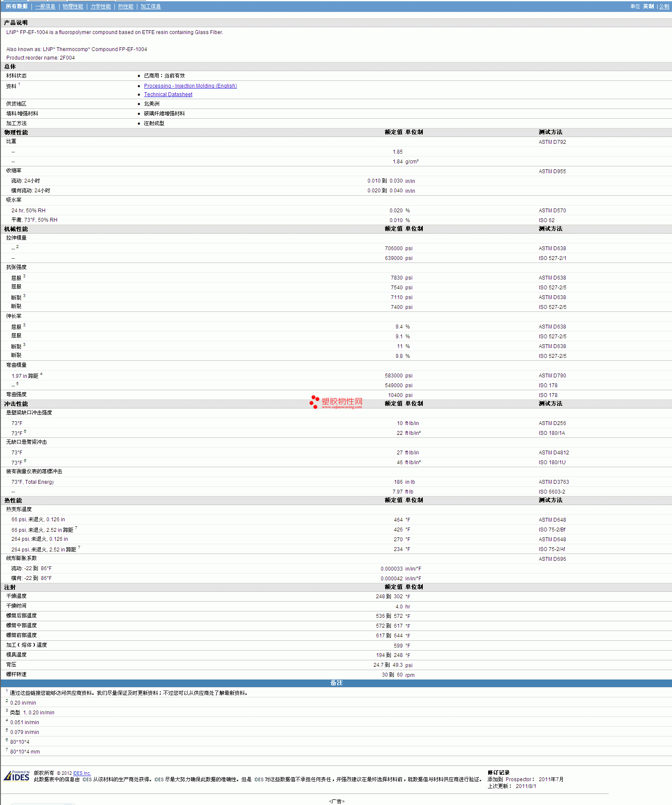Click the ASTM D790 test method

click(552, 376)
